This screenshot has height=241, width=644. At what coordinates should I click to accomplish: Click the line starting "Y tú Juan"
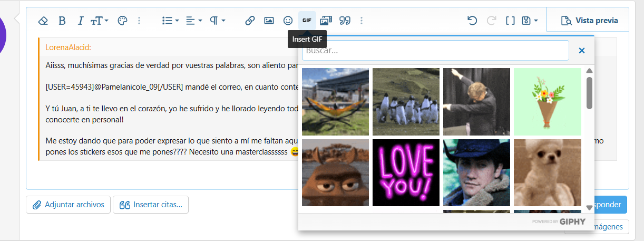click(x=172, y=108)
